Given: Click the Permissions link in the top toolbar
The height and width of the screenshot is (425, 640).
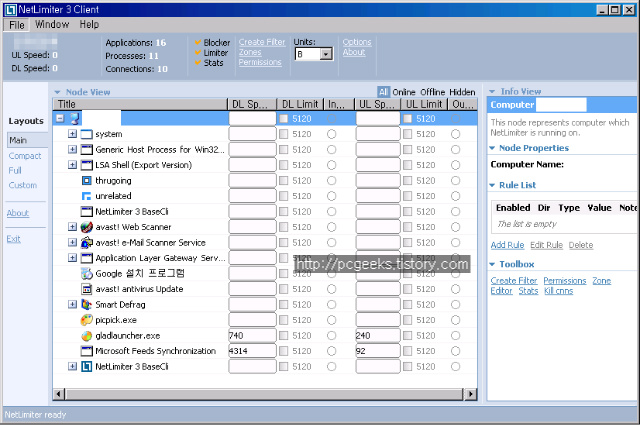Looking at the screenshot, I should (x=260, y=62).
